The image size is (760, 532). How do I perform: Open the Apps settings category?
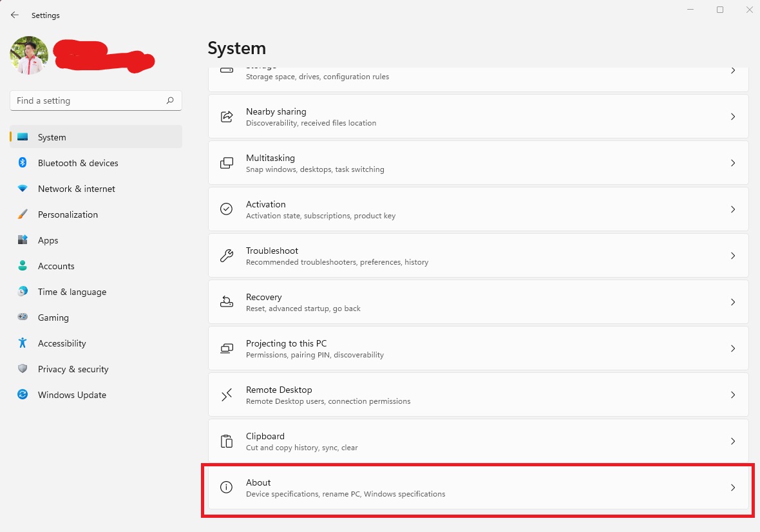48,240
